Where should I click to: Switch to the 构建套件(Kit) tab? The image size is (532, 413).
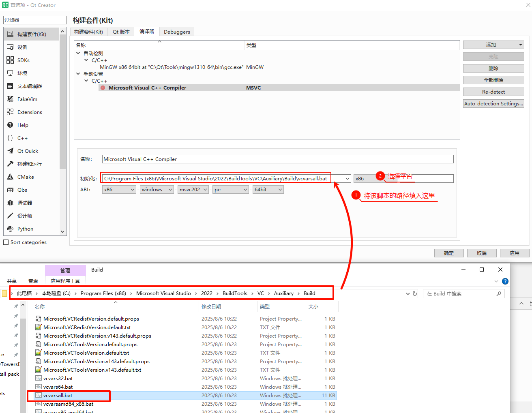coord(88,32)
